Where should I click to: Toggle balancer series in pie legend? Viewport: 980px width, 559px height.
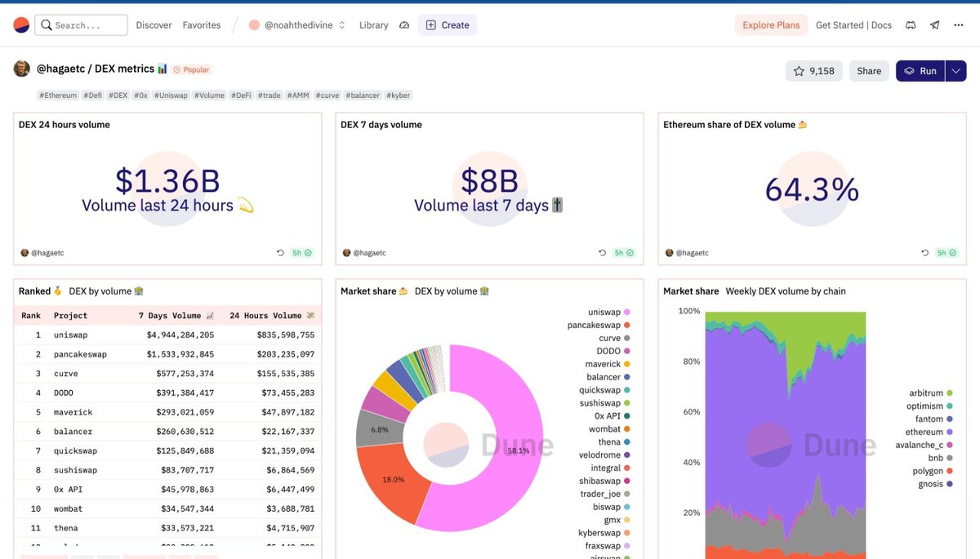click(x=609, y=377)
